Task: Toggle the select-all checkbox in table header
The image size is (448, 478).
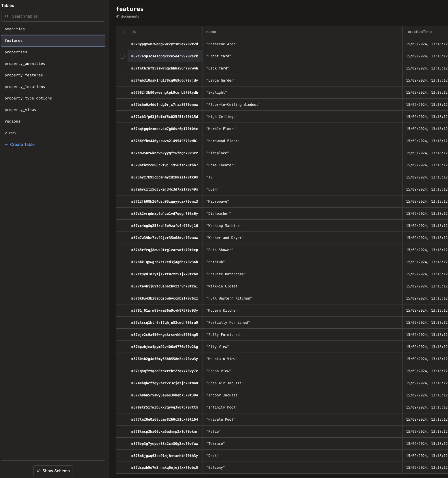Action: 122,32
